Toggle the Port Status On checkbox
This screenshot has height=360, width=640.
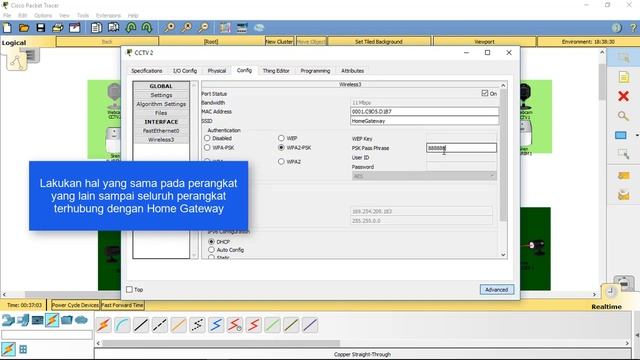coord(484,93)
